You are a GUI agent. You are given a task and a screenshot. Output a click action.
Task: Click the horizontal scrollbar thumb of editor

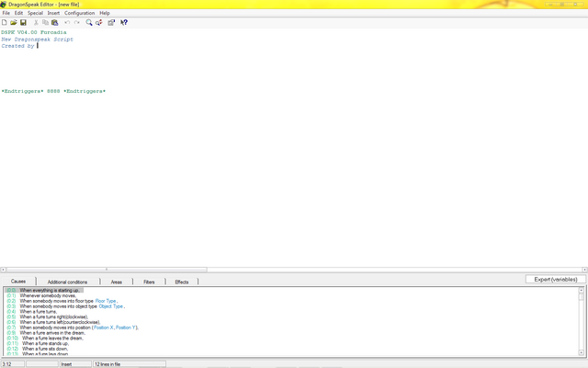pos(107,270)
